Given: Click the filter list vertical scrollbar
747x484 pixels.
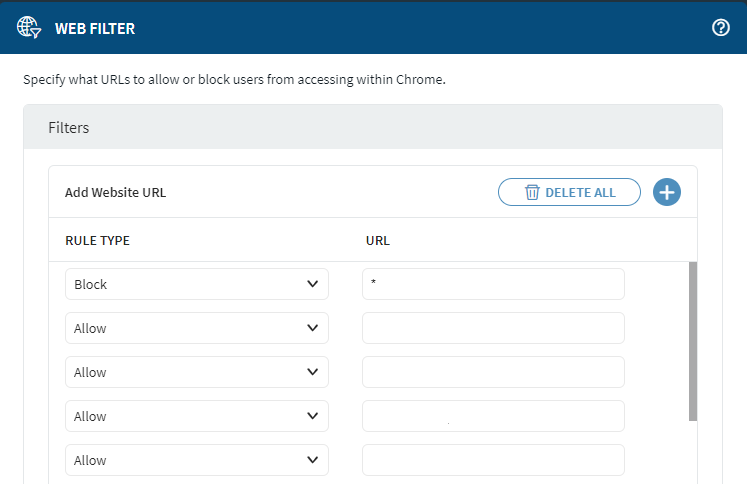Looking at the screenshot, I should (693, 340).
